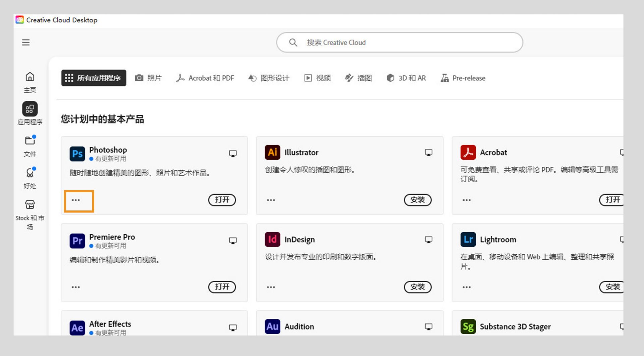644x356 pixels.
Task: Click the Photoshop app title
Action: point(108,150)
